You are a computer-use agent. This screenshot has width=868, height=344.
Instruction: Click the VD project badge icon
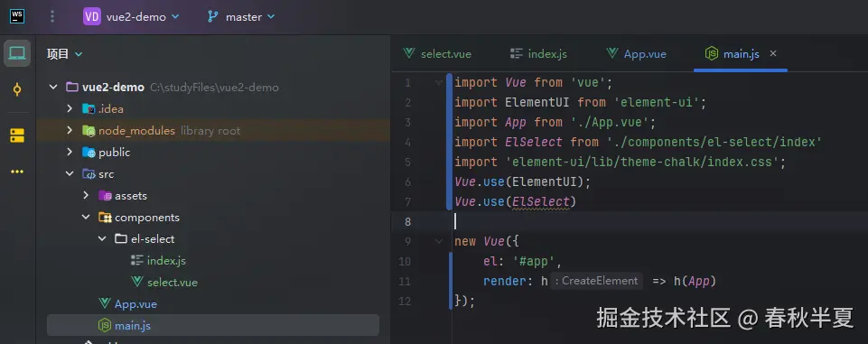pos(92,16)
